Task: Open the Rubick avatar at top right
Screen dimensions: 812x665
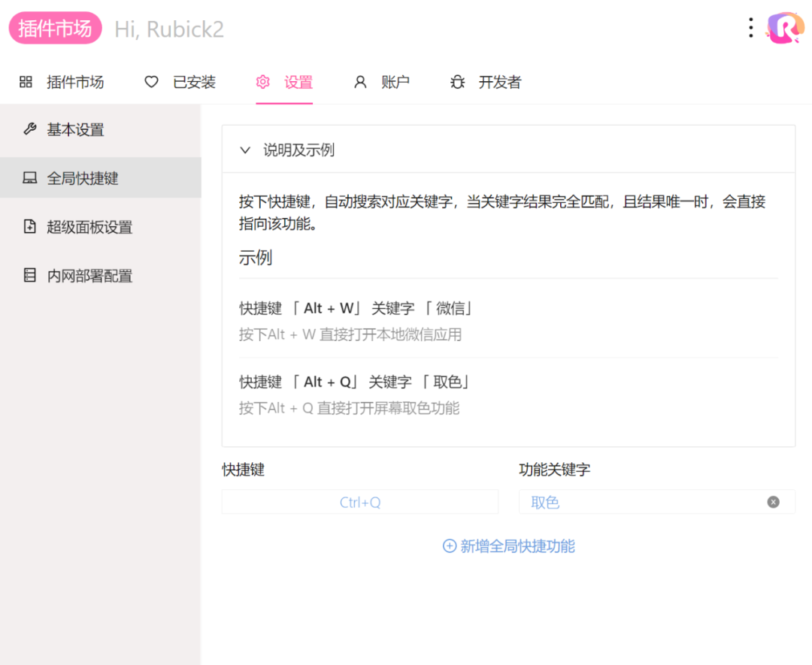Action: [783, 27]
